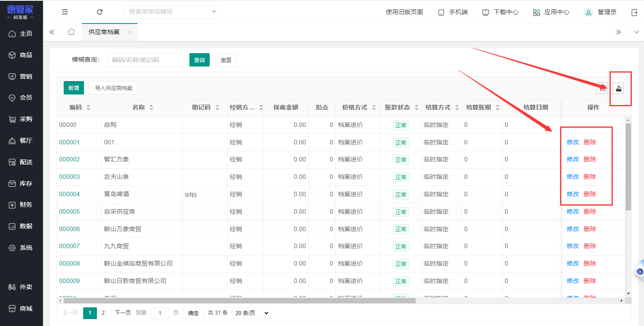Click 使用旧版页面 in the top bar
This screenshot has width=644, height=326.
coord(404,12)
